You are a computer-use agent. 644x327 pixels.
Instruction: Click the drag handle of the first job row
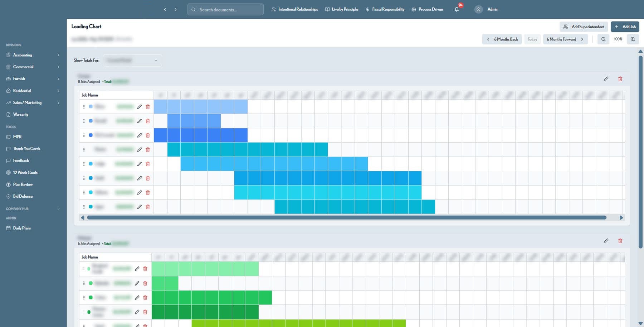pos(84,107)
